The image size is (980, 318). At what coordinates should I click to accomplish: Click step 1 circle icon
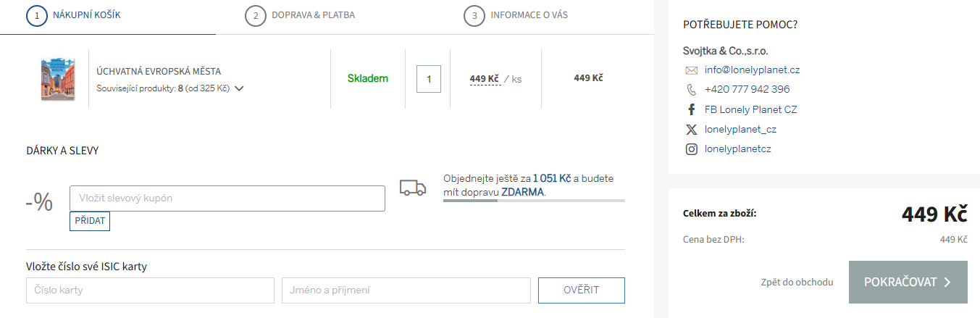(36, 15)
